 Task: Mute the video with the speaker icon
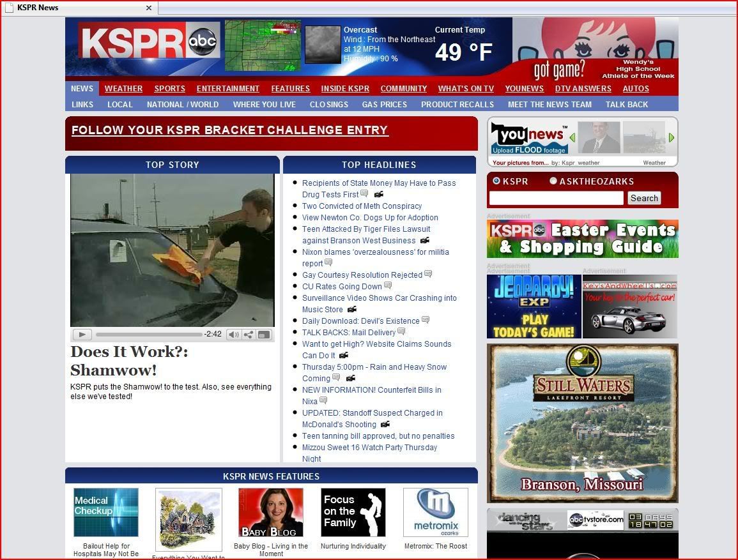tap(233, 335)
